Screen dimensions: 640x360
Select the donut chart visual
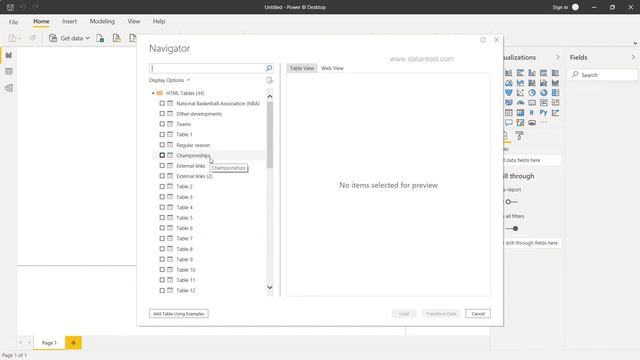coord(544,93)
